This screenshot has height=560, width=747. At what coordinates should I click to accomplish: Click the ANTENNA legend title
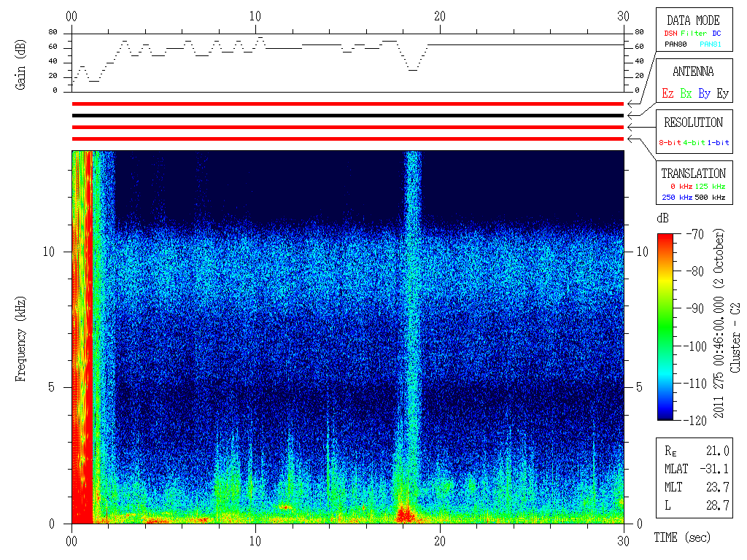(x=693, y=71)
